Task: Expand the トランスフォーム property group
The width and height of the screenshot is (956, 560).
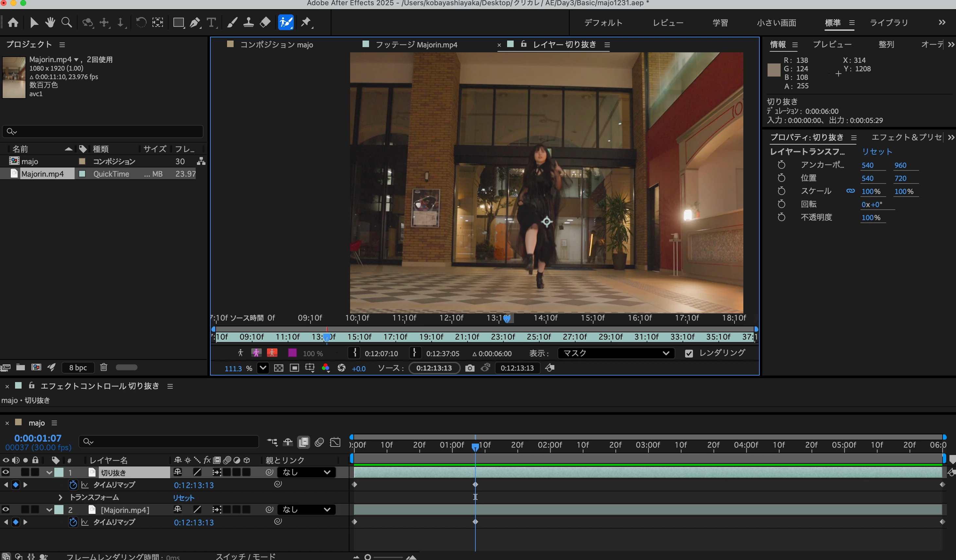Action: pyautogui.click(x=60, y=497)
